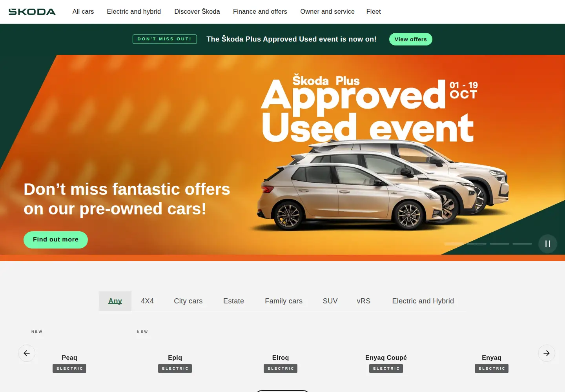Click the Find out more button
The image size is (565, 392).
pos(56,240)
